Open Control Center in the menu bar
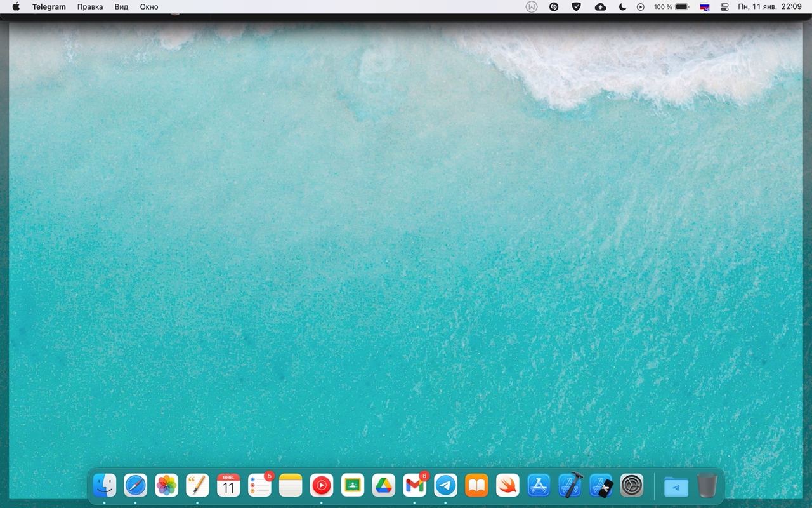The image size is (812, 508). [725, 7]
